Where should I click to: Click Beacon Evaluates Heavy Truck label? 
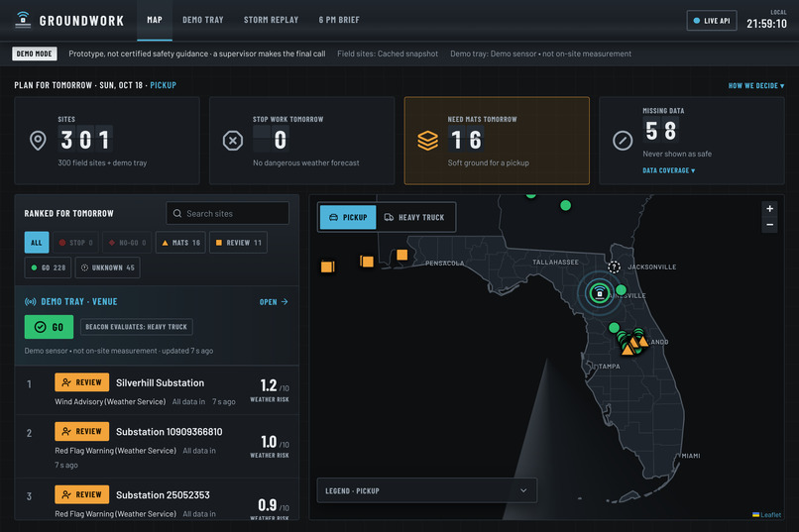pyautogui.click(x=136, y=327)
